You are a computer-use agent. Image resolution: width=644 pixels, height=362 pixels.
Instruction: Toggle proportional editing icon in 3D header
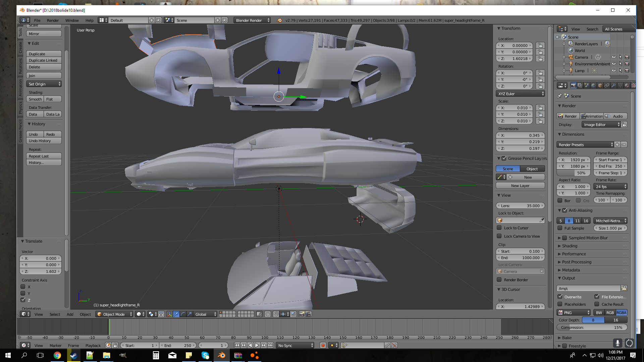(x=268, y=314)
